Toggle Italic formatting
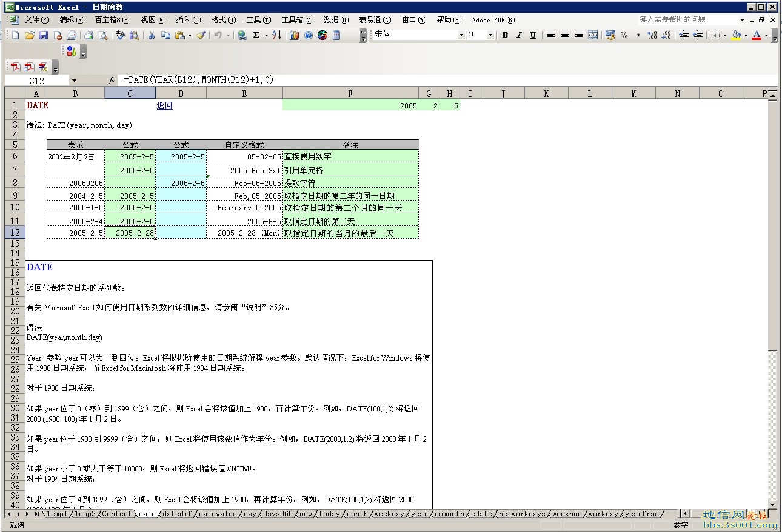Image resolution: width=782 pixels, height=532 pixels. (519, 35)
